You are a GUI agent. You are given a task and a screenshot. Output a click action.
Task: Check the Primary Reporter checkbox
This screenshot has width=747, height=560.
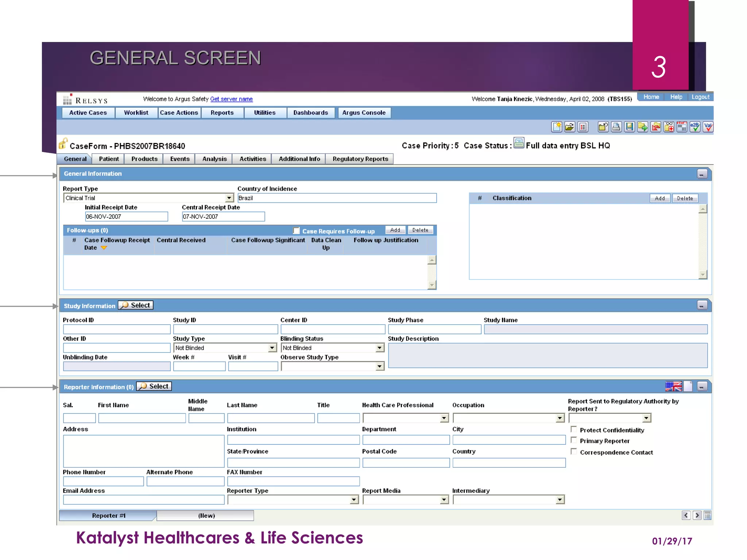[574, 440]
